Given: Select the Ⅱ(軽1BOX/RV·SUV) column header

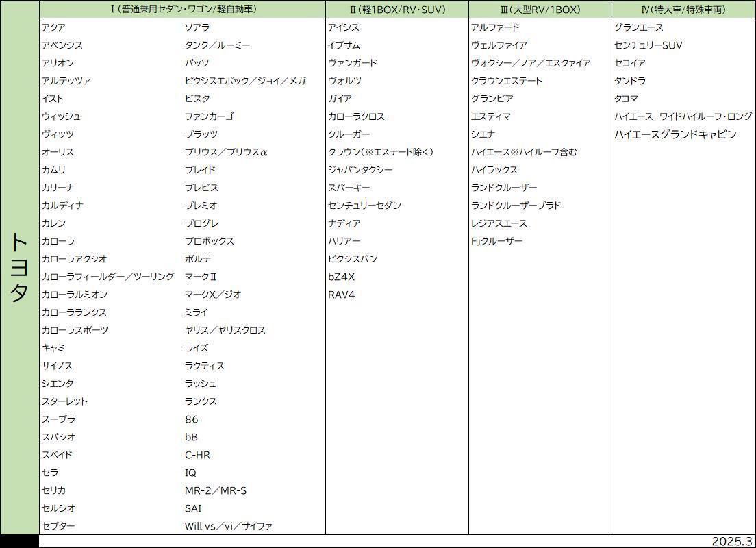Looking at the screenshot, I should click(397, 10).
